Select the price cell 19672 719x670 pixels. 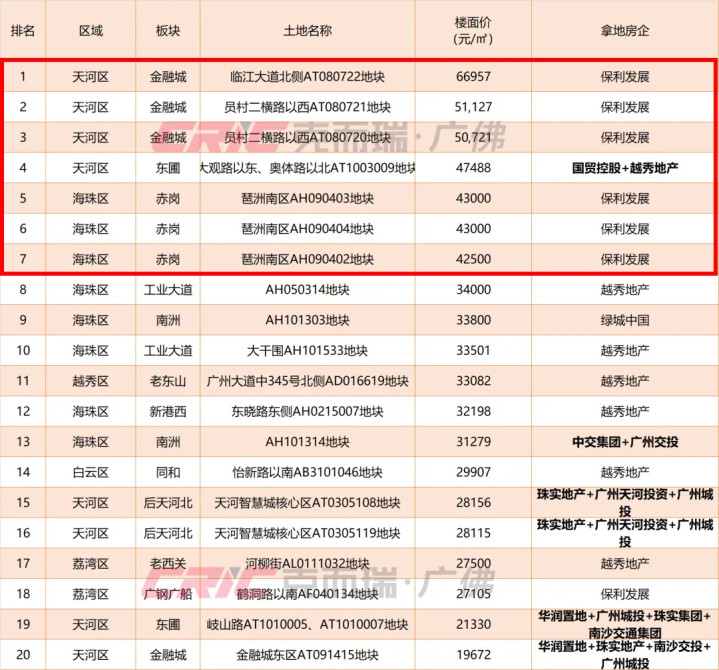tap(473, 655)
